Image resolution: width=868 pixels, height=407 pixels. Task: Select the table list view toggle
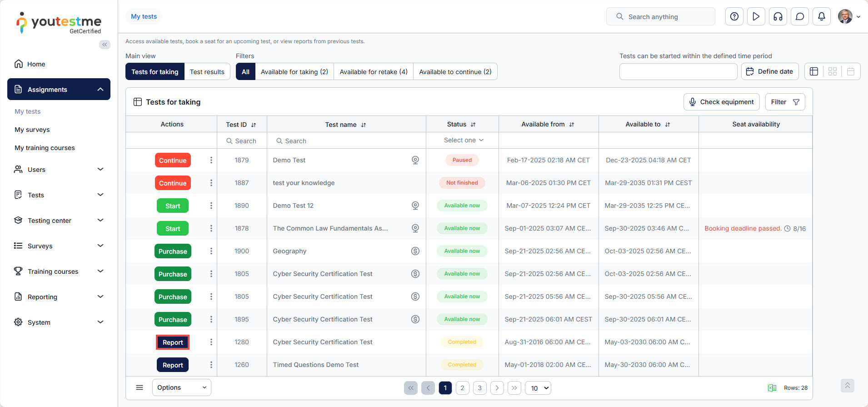(814, 71)
